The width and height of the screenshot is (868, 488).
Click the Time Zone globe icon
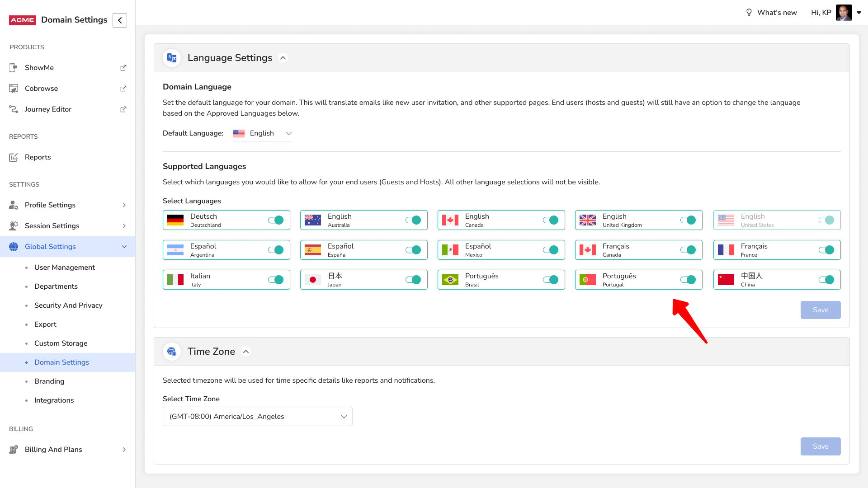[x=172, y=352]
